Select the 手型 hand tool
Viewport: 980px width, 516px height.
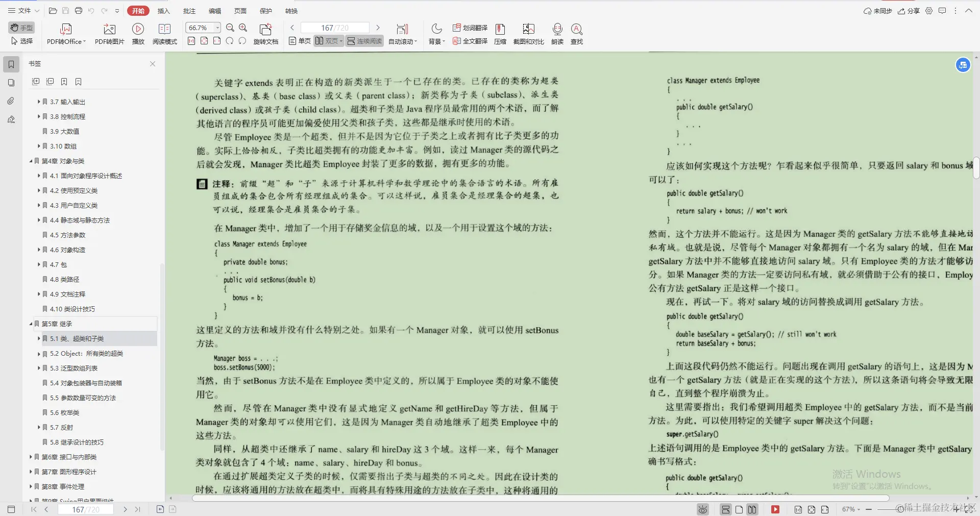coord(21,28)
